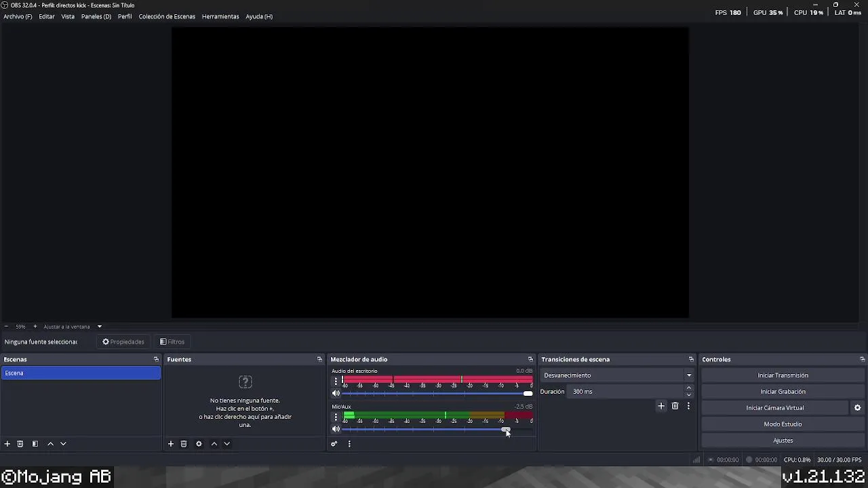The width and height of the screenshot is (868, 488).
Task: Open source properties gear in Fuentes panel
Action: (199, 444)
